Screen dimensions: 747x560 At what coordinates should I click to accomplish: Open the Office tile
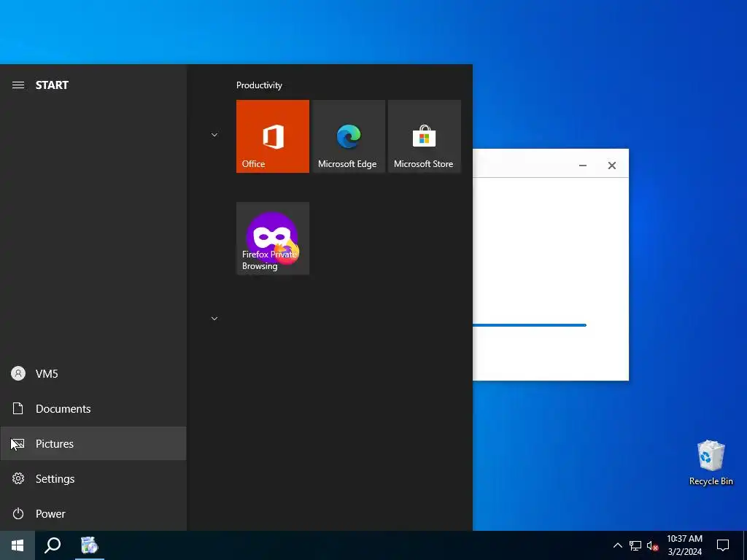click(273, 136)
